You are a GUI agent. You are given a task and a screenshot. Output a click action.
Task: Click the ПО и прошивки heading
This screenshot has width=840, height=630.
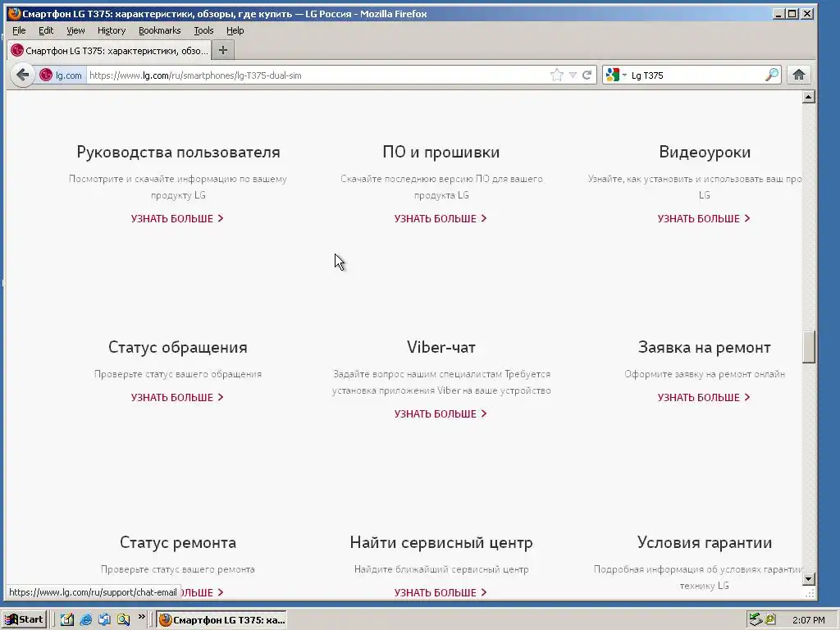[x=441, y=152]
